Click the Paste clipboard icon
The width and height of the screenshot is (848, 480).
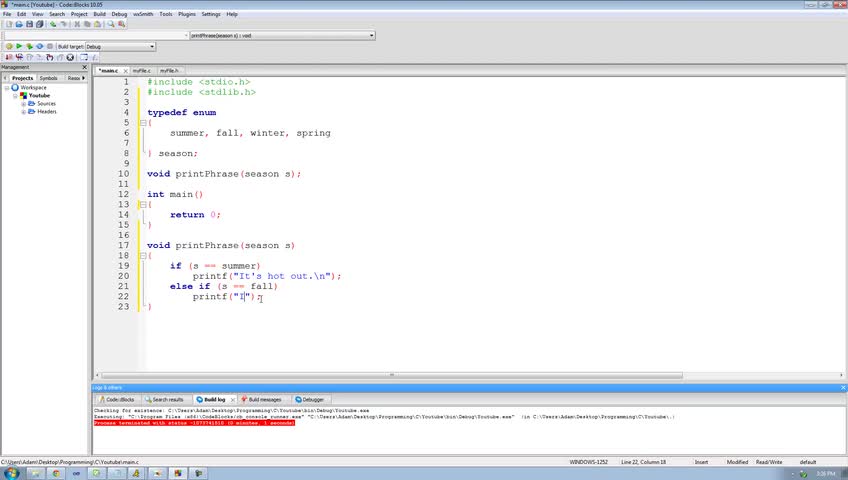tap(97, 24)
